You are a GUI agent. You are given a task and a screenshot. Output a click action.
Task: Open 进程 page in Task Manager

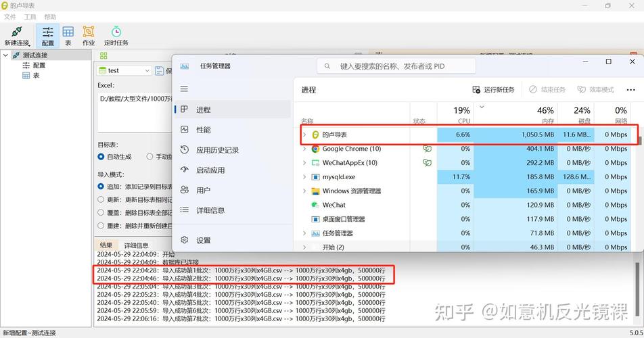click(x=233, y=110)
